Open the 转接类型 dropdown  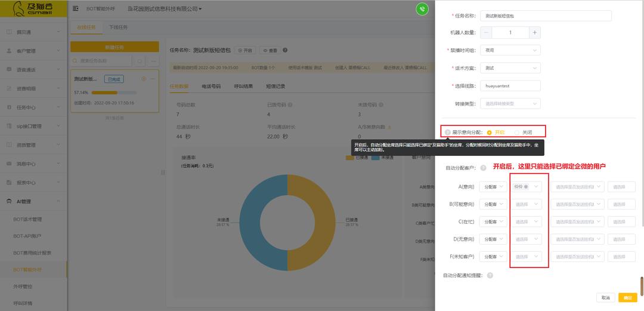510,104
